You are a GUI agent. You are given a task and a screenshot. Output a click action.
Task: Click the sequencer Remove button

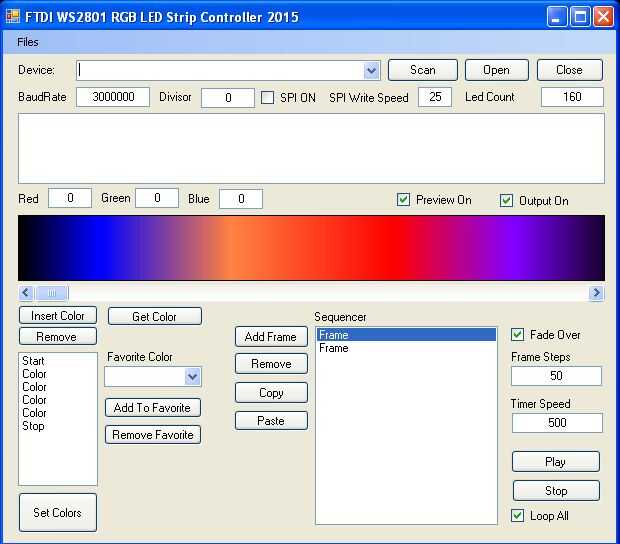[x=271, y=364]
